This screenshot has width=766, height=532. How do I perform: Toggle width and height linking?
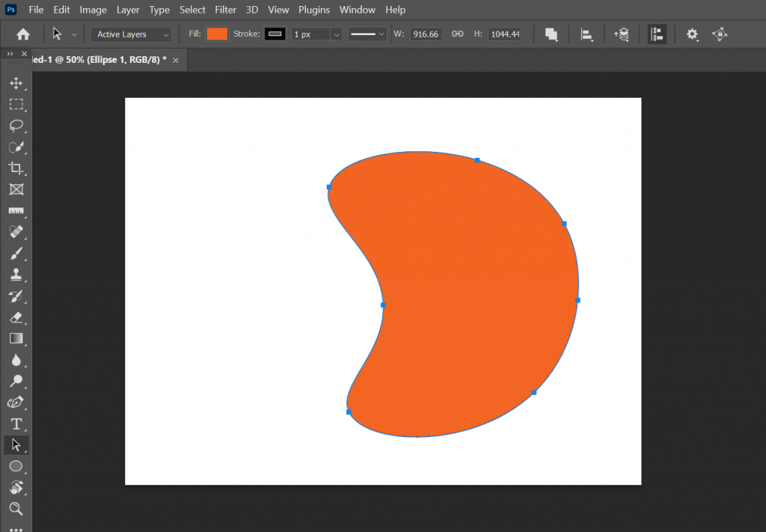point(457,34)
